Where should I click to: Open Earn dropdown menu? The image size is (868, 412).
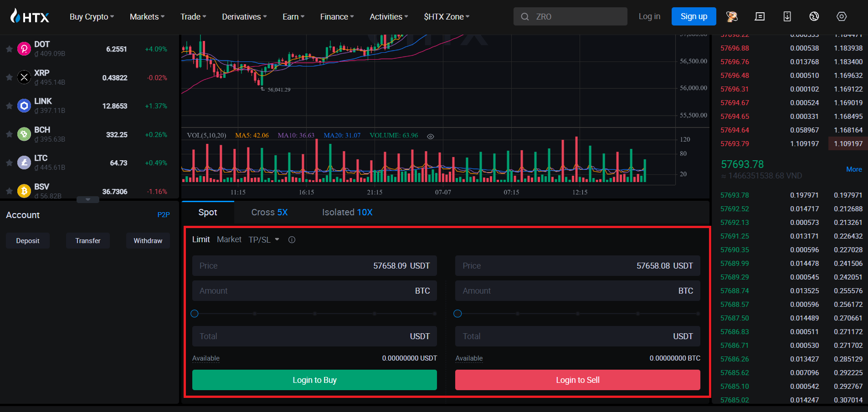pyautogui.click(x=293, y=17)
